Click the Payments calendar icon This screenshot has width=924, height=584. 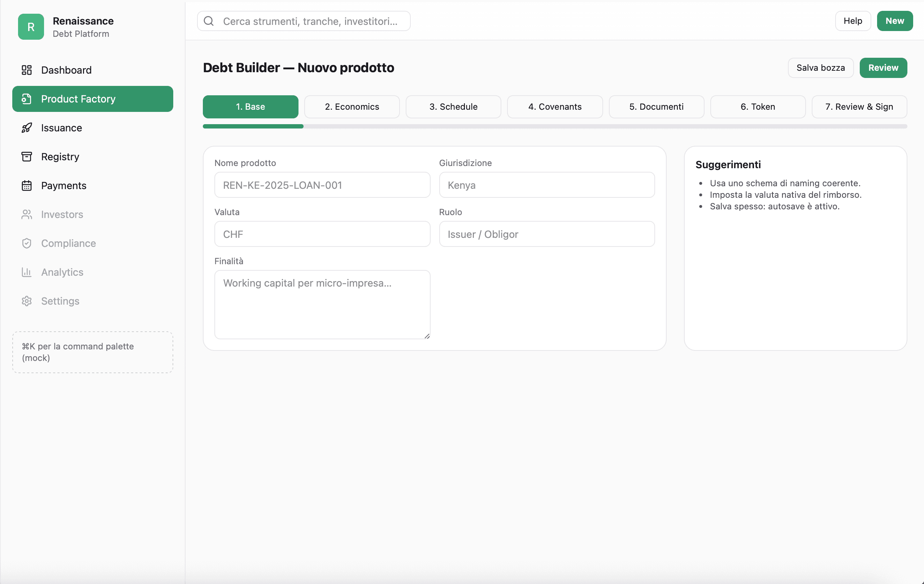pyautogui.click(x=26, y=185)
